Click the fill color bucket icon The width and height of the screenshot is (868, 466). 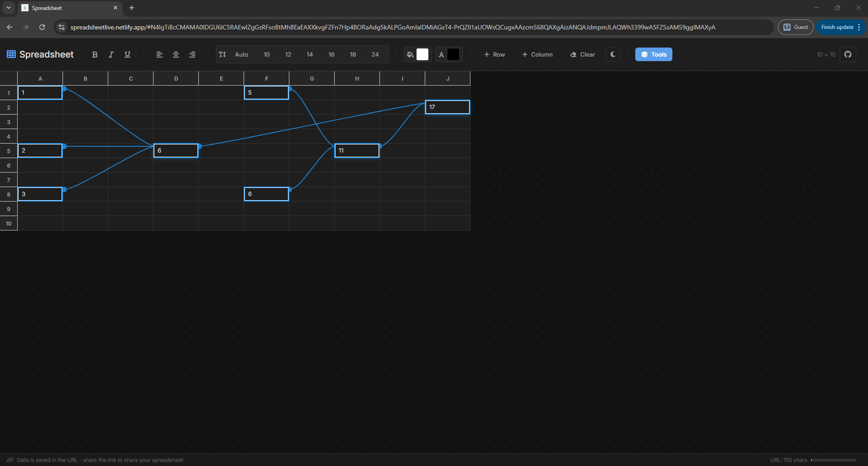coord(410,54)
